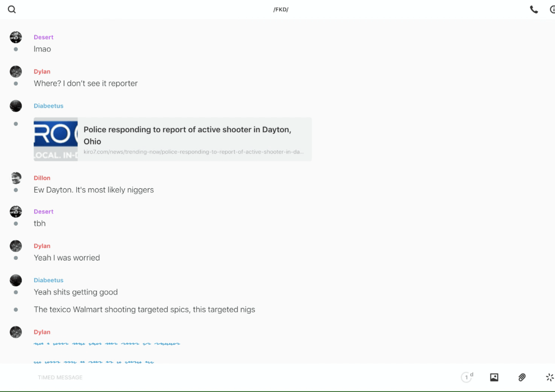Open the timed message duration timer icon
This screenshot has width=555, height=392.
coord(466,377)
